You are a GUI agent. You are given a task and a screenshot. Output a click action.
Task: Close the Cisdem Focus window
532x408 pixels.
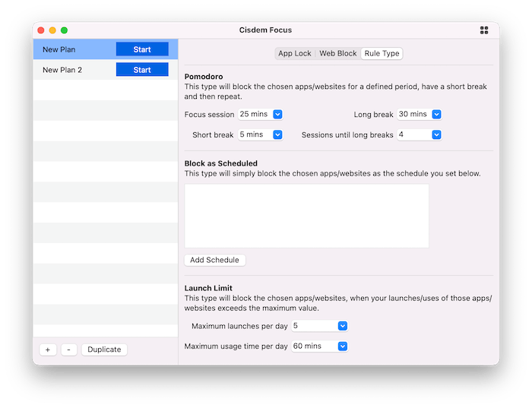click(x=41, y=30)
